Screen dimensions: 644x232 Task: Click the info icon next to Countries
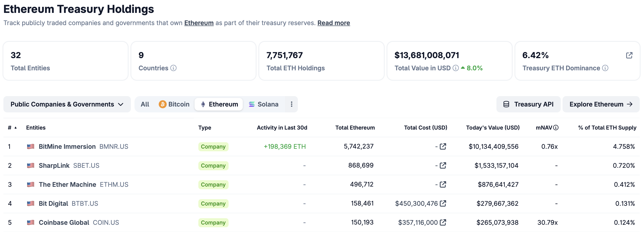[173, 68]
